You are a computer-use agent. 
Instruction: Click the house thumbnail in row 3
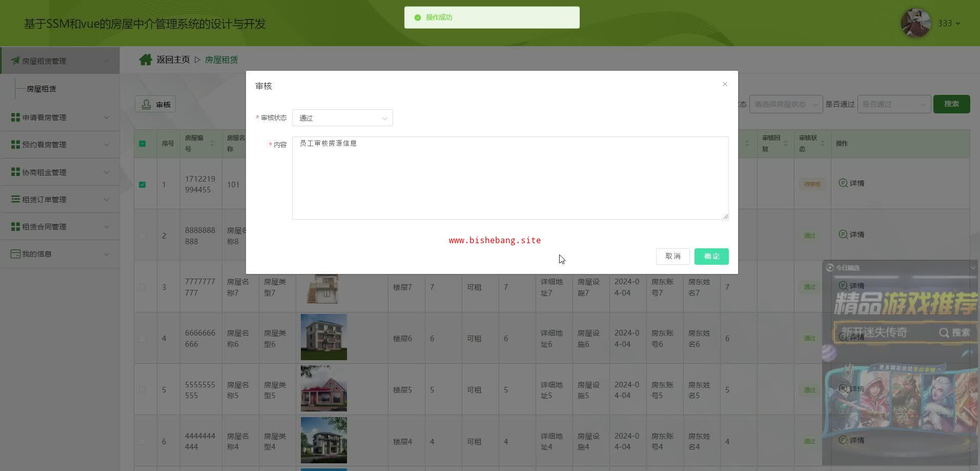coord(324,289)
